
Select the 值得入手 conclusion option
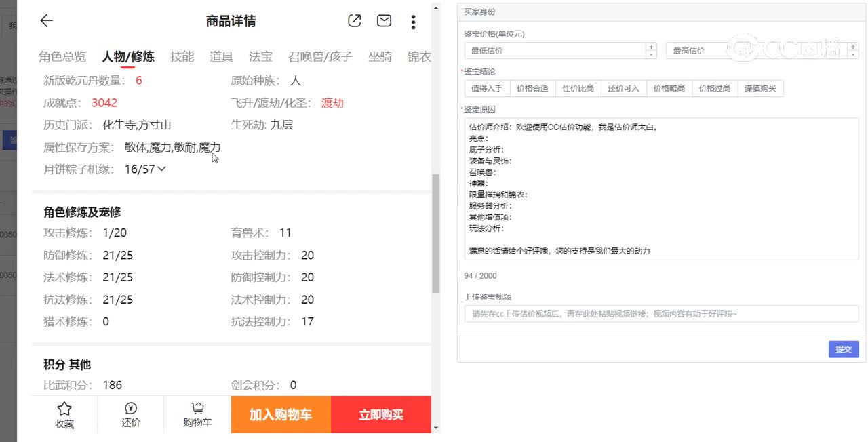point(487,88)
